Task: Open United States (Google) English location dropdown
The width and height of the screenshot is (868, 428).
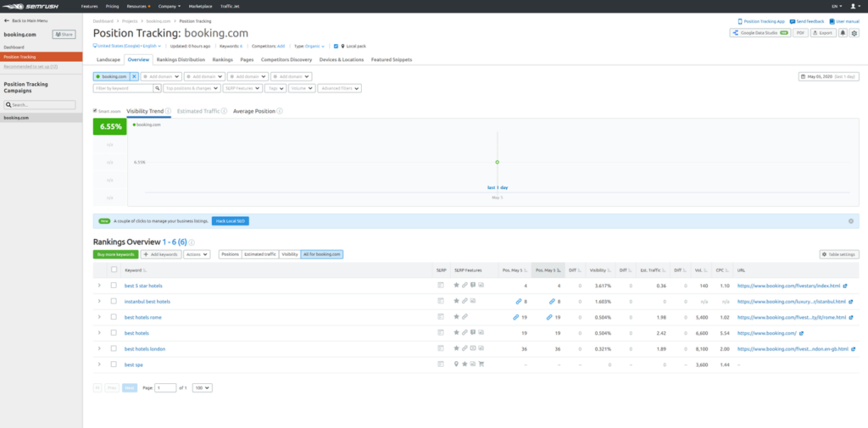Action: tap(127, 46)
